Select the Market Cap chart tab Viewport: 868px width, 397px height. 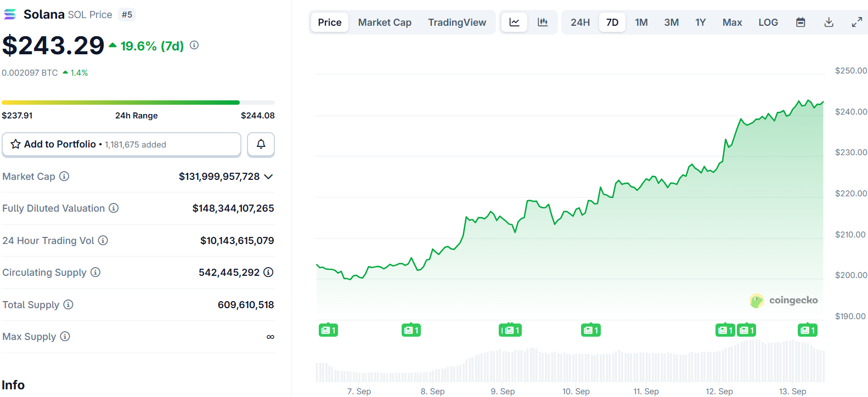point(385,22)
